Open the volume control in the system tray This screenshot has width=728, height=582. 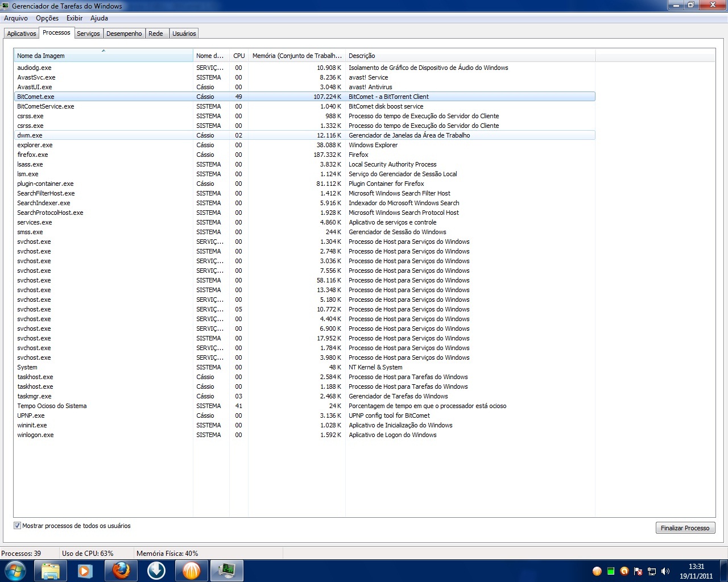click(x=665, y=571)
